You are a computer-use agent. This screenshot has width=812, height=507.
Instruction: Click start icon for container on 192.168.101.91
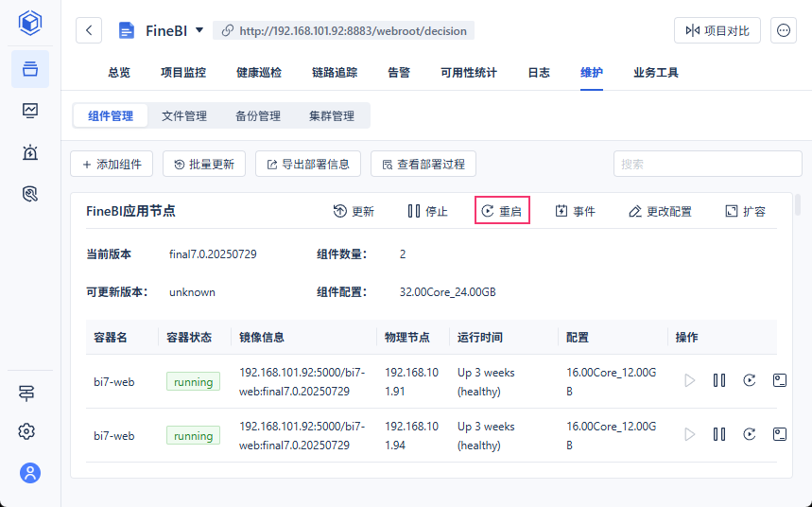pos(689,380)
